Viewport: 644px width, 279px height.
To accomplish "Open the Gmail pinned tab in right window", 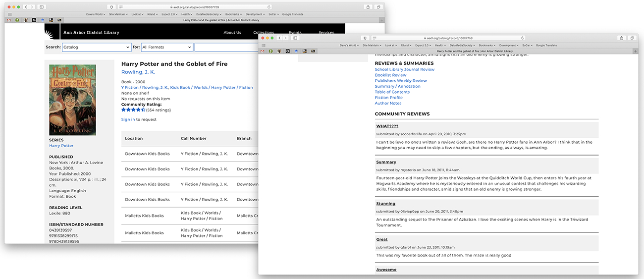I will [x=263, y=51].
